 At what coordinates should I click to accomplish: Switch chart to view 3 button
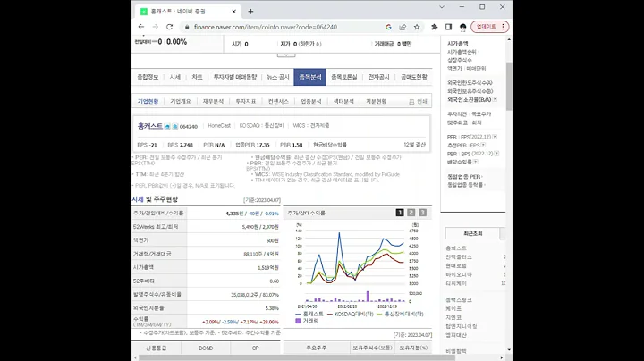[422, 213]
